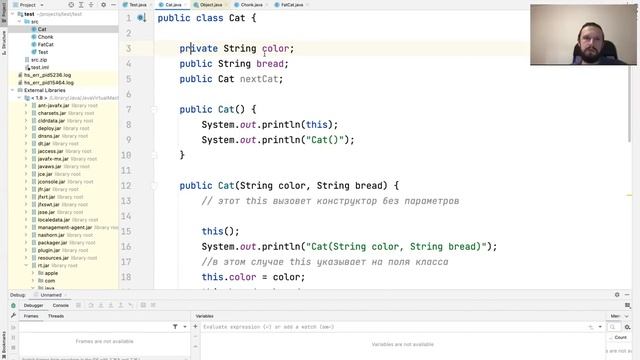Click gutter implementation icon on line 1
The width and height of the screenshot is (640, 360).
(x=141, y=18)
